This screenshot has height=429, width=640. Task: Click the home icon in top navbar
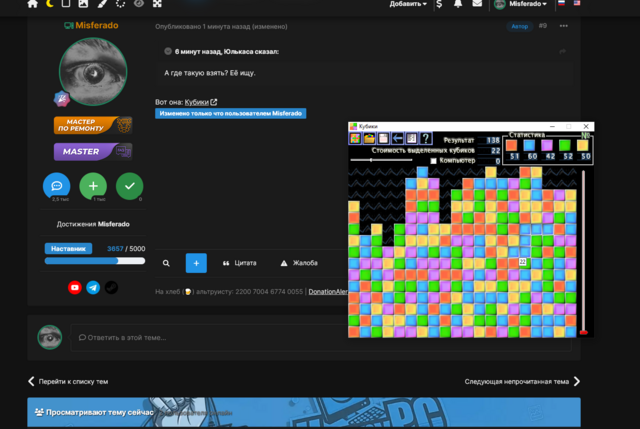click(x=32, y=4)
